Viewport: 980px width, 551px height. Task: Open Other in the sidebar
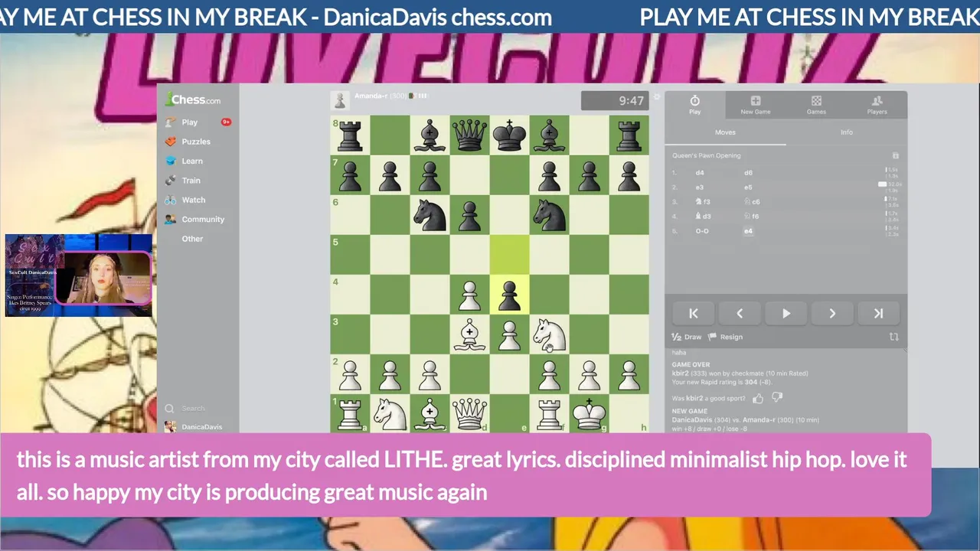click(192, 239)
